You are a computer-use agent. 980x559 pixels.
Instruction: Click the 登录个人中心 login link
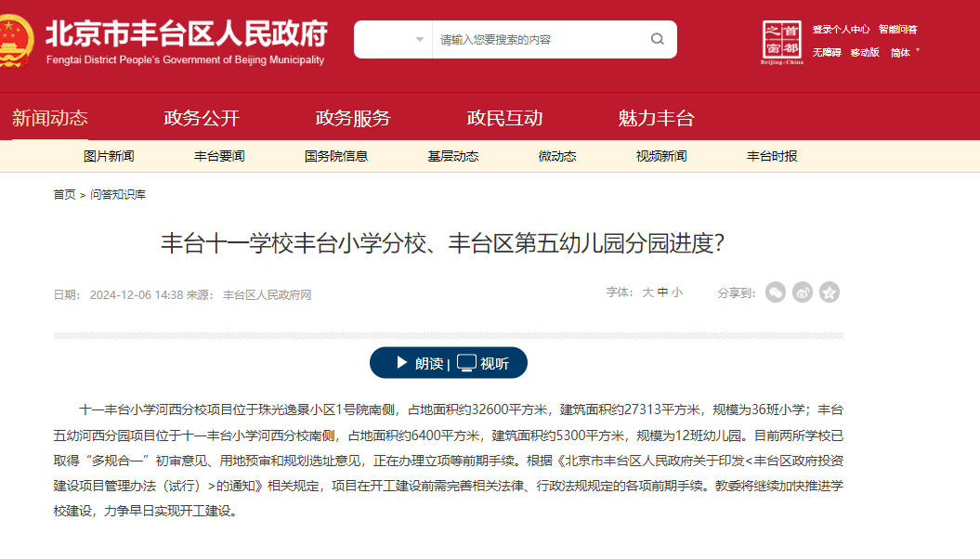[841, 30]
